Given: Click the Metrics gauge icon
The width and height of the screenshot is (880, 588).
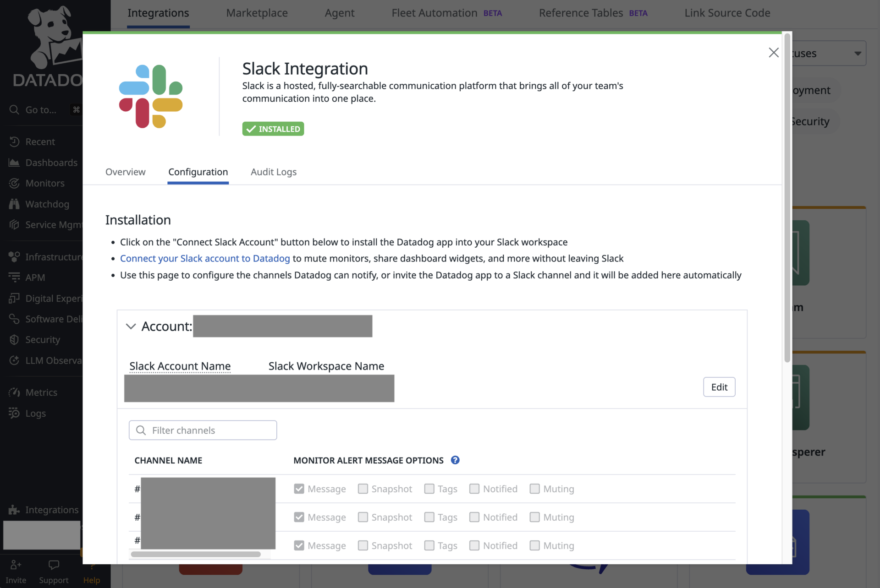Looking at the screenshot, I should pos(14,392).
